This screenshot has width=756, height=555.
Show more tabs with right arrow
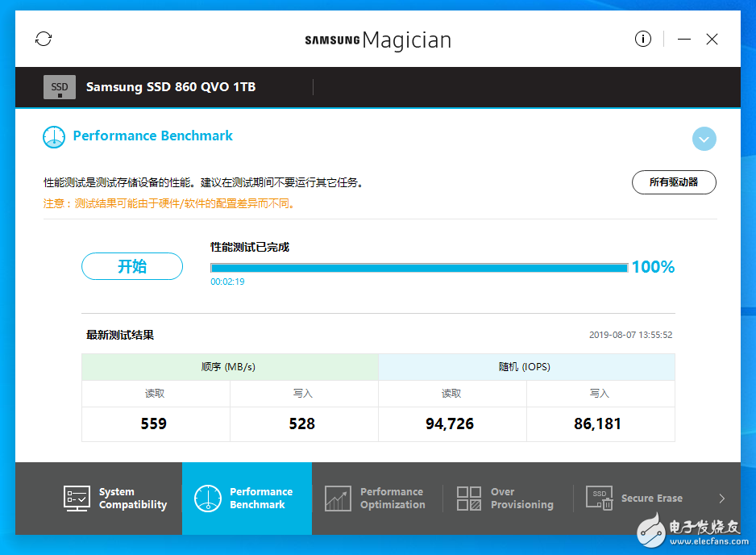coord(722,499)
